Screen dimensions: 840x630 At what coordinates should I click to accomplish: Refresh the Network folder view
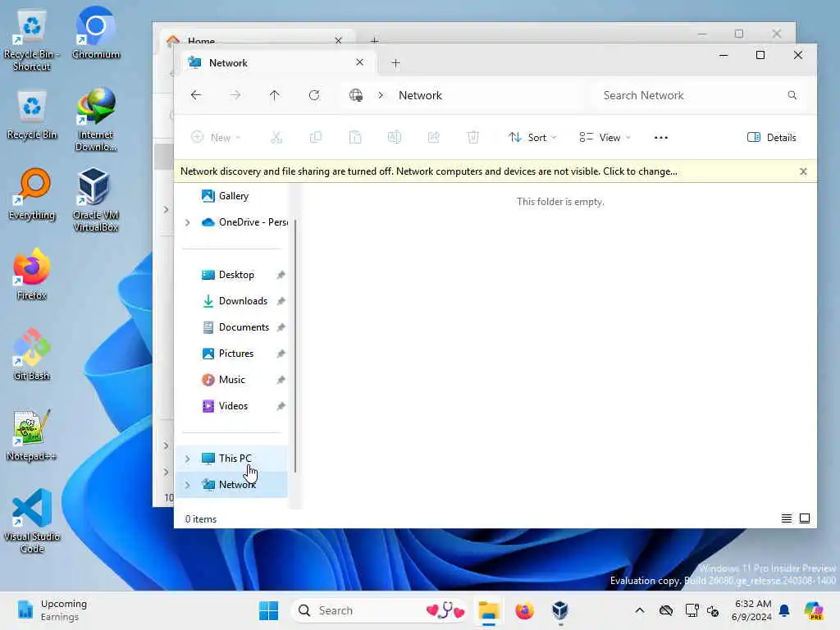point(314,95)
